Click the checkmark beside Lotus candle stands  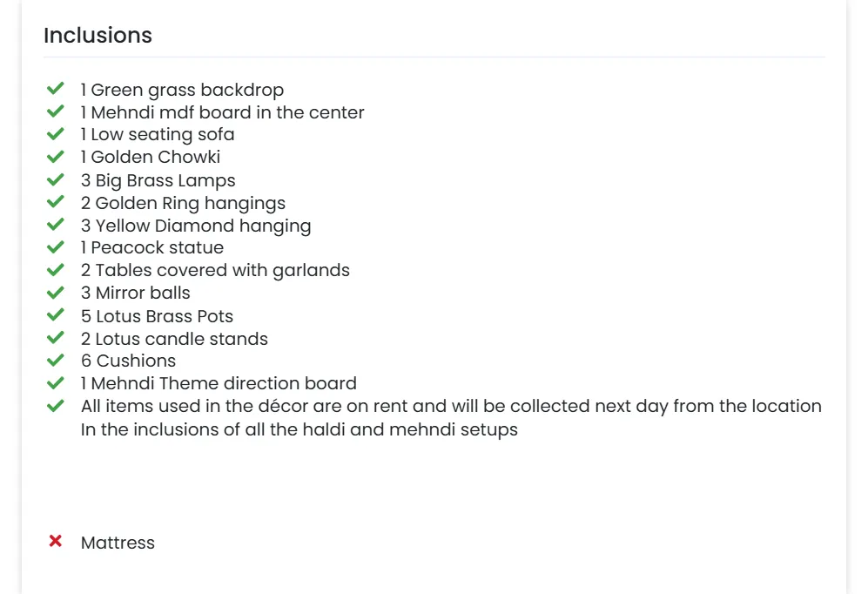tap(56, 338)
